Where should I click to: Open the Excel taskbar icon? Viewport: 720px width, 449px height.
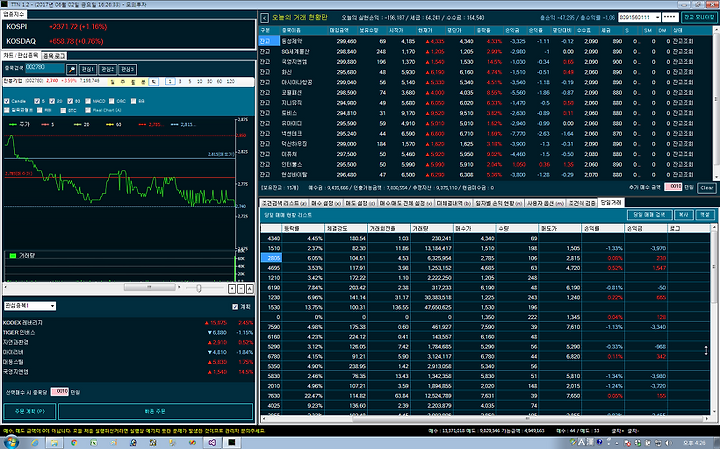pos(94,443)
